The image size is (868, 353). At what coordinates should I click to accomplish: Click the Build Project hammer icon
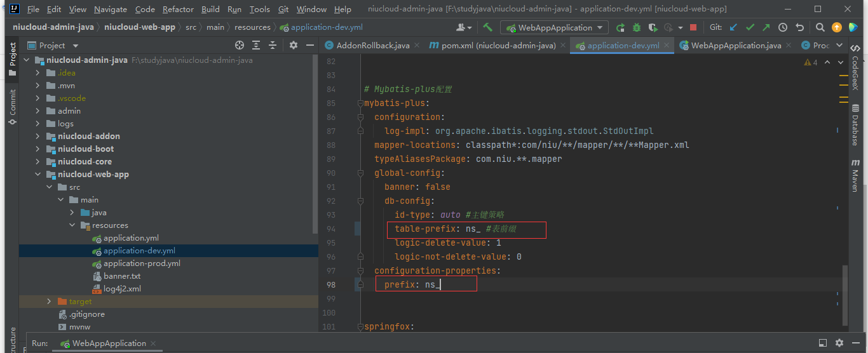point(487,27)
